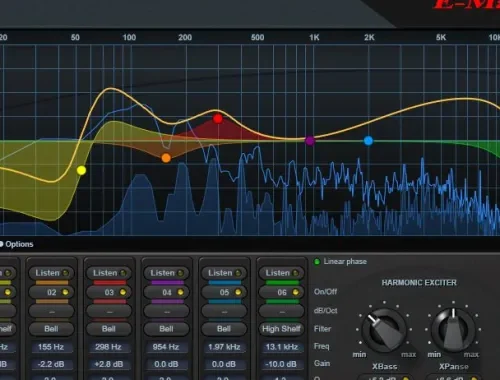Enable Listen for band 06
500x380 pixels.
coord(282,273)
